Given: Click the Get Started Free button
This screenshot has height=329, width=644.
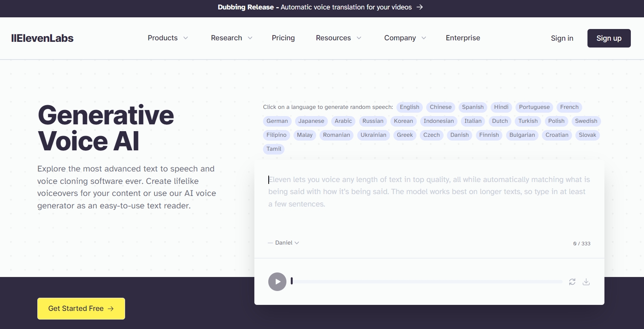Looking at the screenshot, I should (81, 309).
